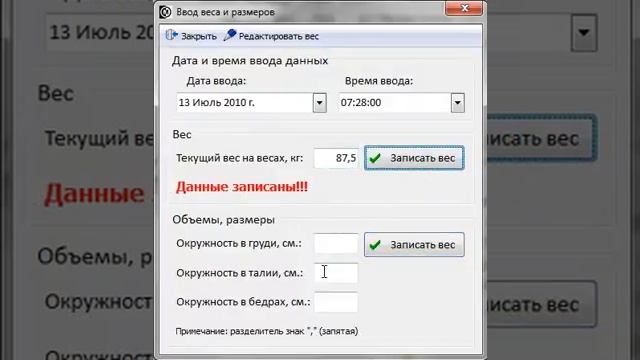This screenshot has width=640, height=360.
Task: Click the 'Текущий вес на весах, кг:' label
Action: tap(240, 158)
